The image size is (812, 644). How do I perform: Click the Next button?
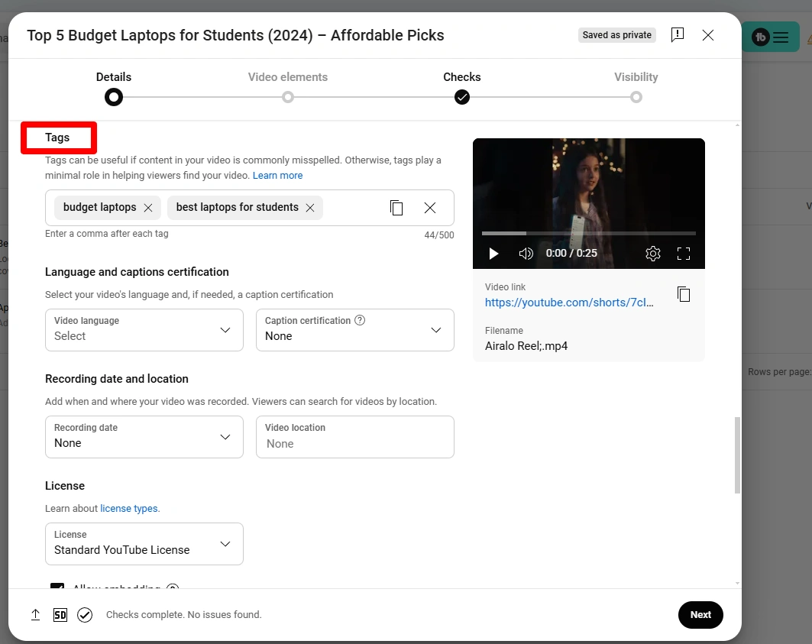click(700, 614)
